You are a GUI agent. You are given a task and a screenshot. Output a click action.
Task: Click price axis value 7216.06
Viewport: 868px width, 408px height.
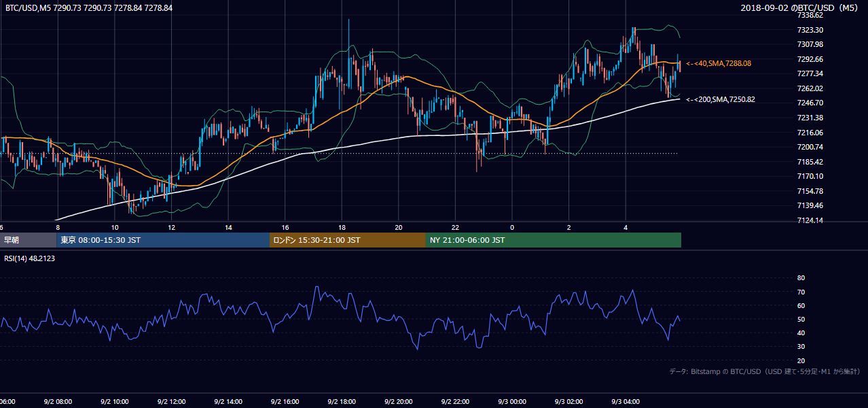coord(810,133)
